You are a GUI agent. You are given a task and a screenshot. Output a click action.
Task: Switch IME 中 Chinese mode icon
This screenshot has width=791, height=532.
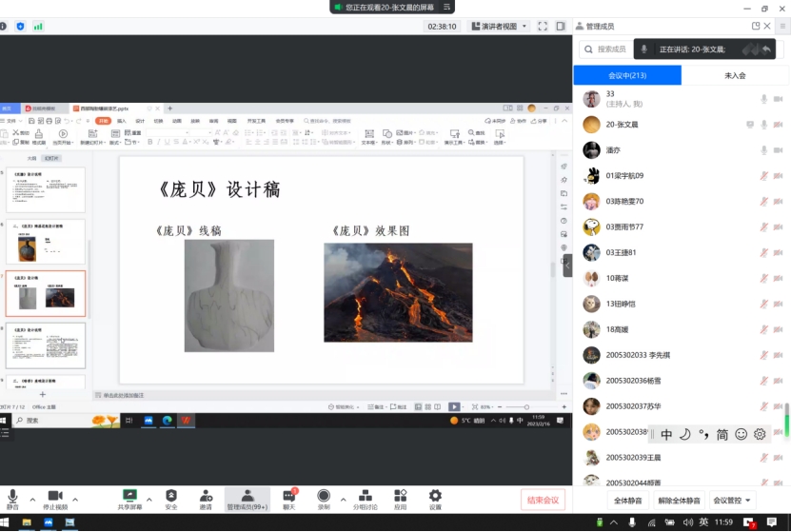coord(666,434)
